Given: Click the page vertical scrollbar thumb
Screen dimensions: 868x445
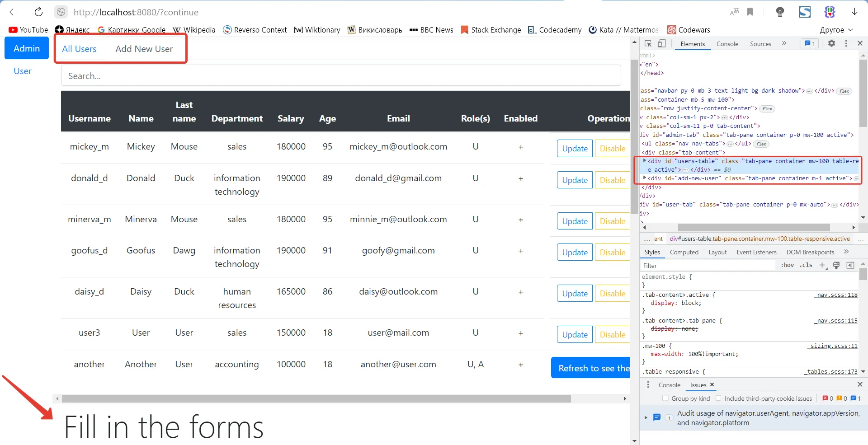Looking at the screenshot, I should point(635,138).
